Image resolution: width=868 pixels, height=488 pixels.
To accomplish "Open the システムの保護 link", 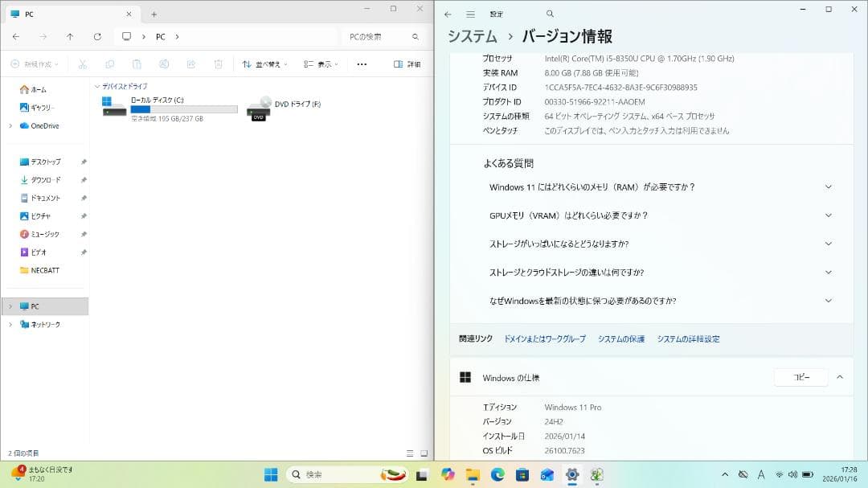I will (x=620, y=338).
